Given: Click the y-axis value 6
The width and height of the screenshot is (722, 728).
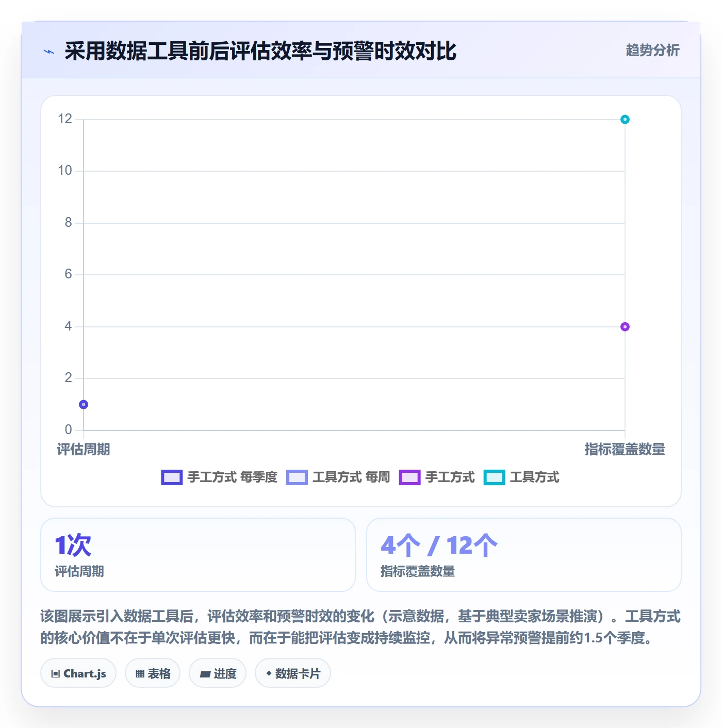Looking at the screenshot, I should [68, 274].
